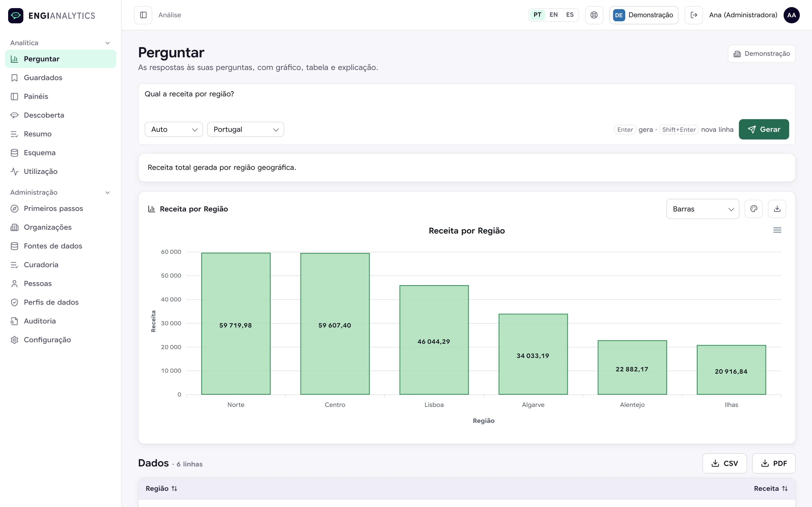Click the AA user avatar
Image resolution: width=812 pixels, height=507 pixels.
[791, 15]
